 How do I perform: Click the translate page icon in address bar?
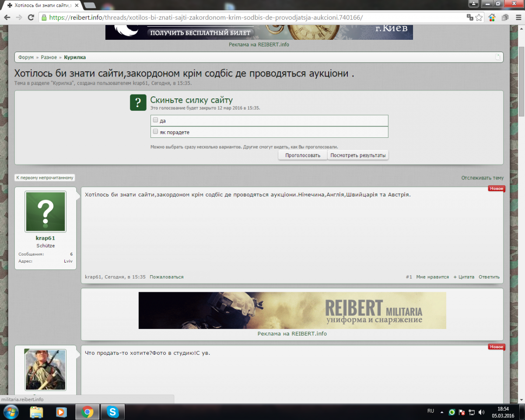click(x=470, y=17)
